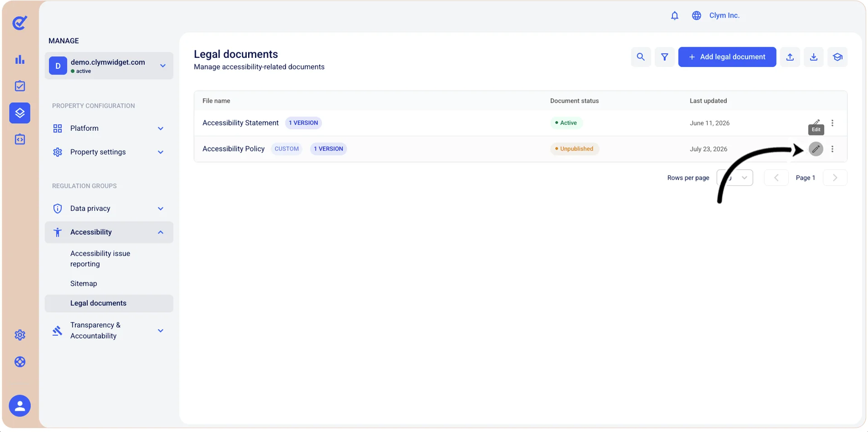Click the upload arrow icon

tap(790, 57)
